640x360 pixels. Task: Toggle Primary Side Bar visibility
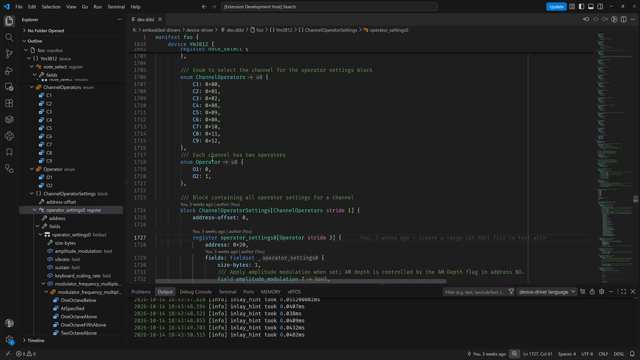click(x=581, y=7)
